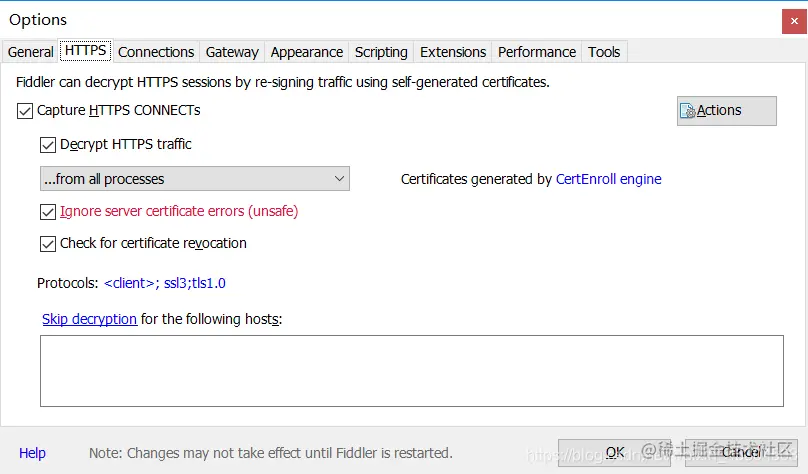Viewport: 808px width, 474px height.
Task: Go to the Appearance tab
Action: (307, 52)
